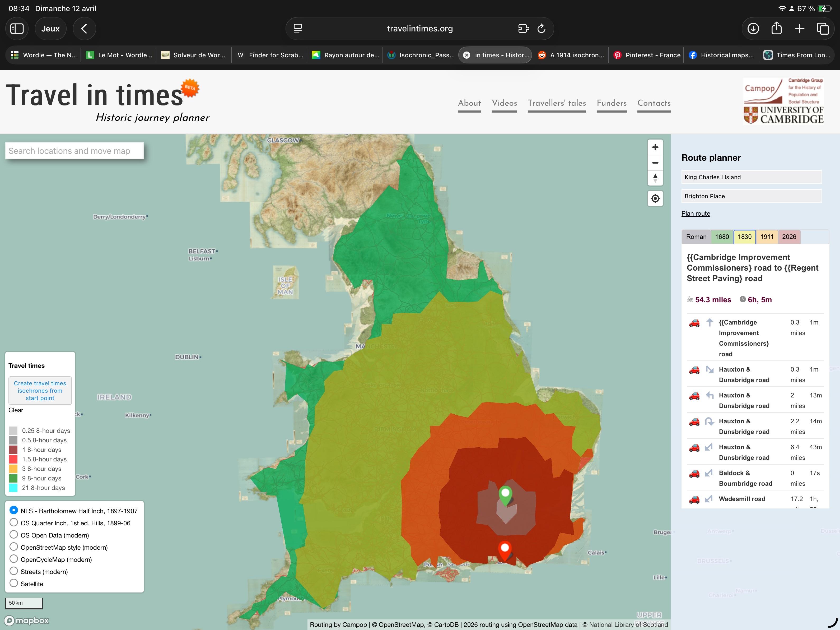Switch to the 1911 era tab
This screenshot has width=840, height=630.
(767, 236)
